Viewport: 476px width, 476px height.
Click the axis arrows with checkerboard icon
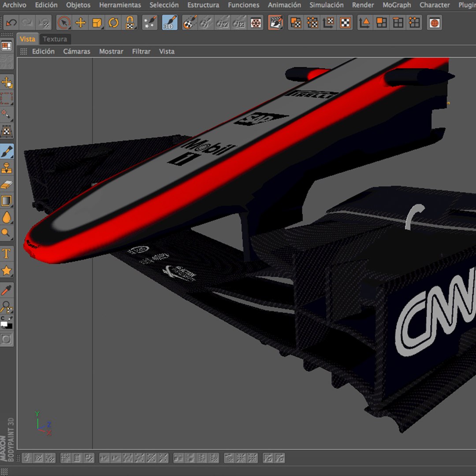[x=328, y=23]
